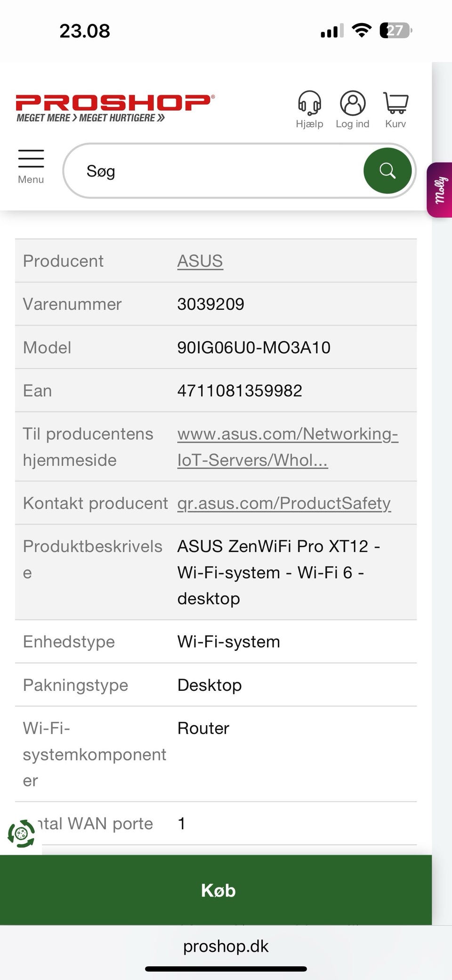This screenshot has width=452, height=980.
Task: Tap the battery indicator in status bar
Action: pyautogui.click(x=395, y=31)
